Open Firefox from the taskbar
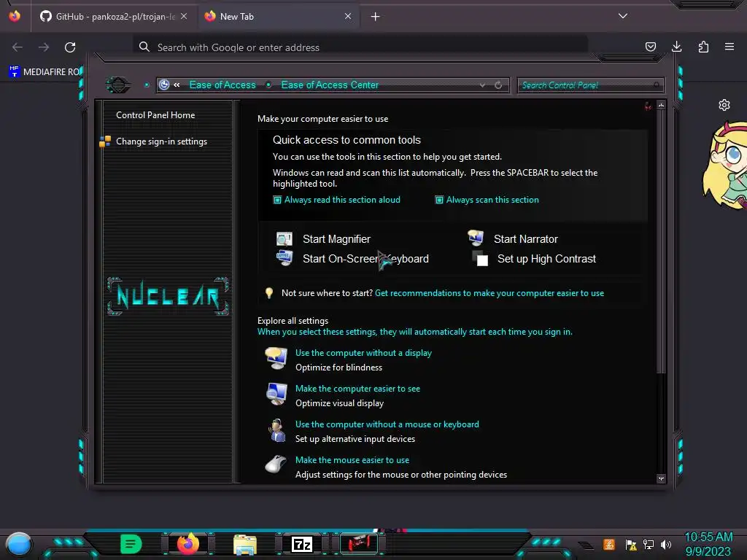The width and height of the screenshot is (747, 560). click(x=188, y=543)
